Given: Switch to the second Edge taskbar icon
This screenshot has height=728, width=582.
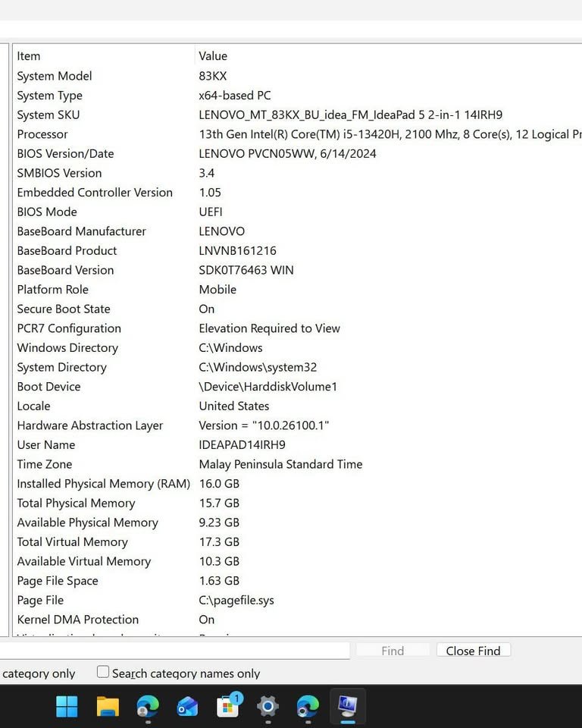Looking at the screenshot, I should tap(308, 707).
